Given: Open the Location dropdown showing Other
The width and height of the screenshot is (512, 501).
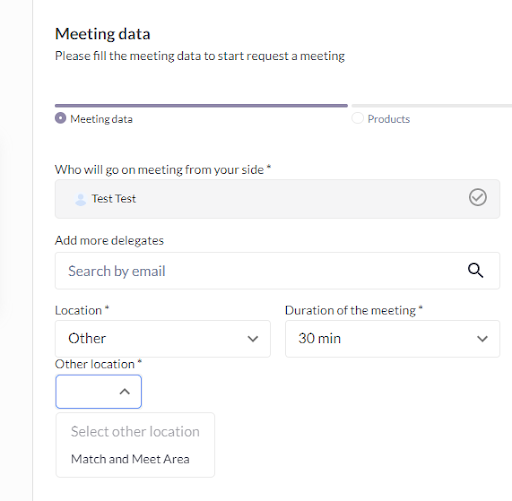Looking at the screenshot, I should [163, 339].
